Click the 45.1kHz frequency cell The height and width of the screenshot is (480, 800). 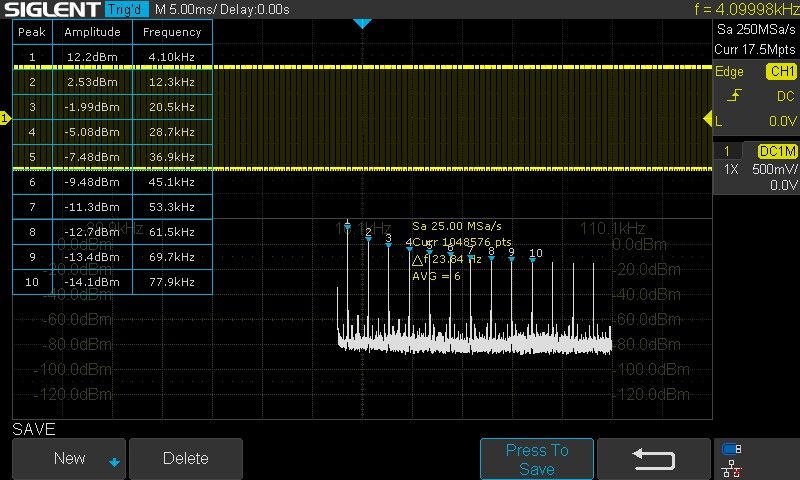(x=172, y=182)
